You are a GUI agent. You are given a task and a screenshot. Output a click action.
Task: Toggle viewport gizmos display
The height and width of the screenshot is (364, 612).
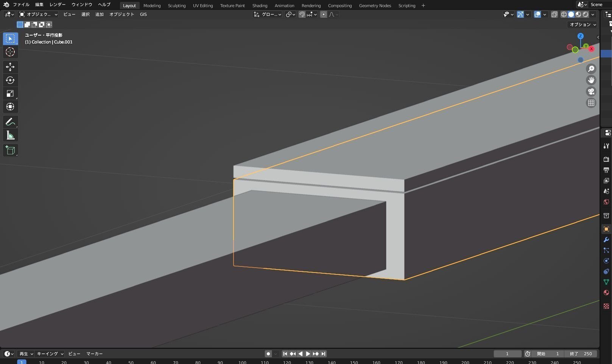[520, 14]
